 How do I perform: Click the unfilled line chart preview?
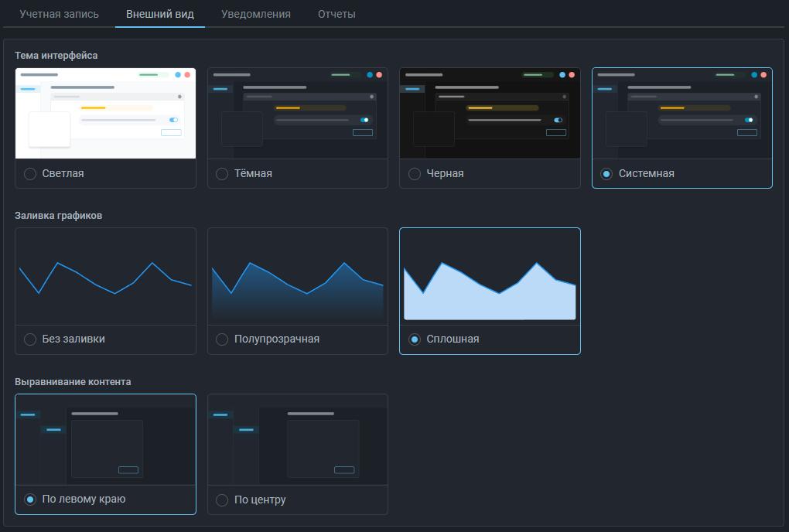(105, 277)
